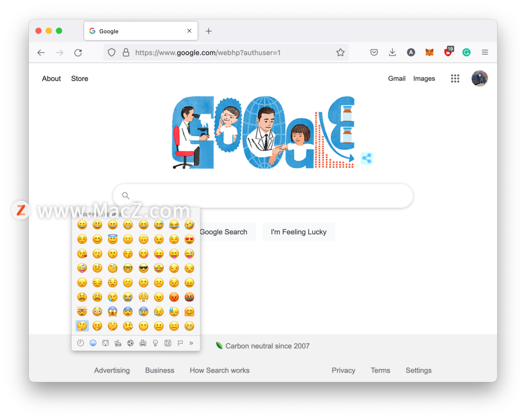The height and width of the screenshot is (420, 526).
Task: Select Objects lightbulb emoji category
Action: click(155, 343)
